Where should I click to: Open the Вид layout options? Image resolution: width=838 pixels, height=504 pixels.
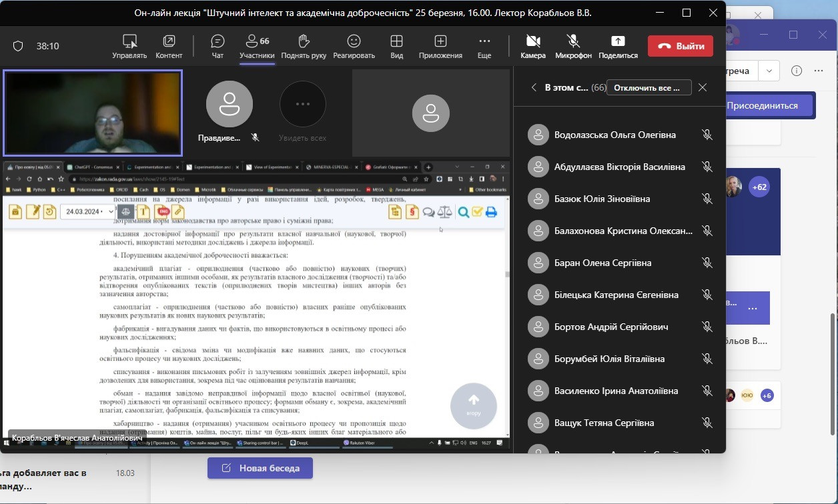396,46
